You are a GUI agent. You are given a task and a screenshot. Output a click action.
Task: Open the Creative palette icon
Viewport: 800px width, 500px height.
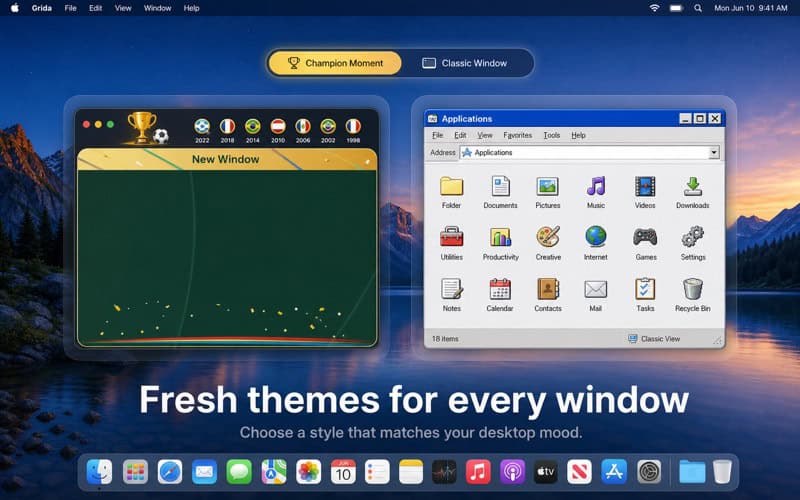(548, 243)
